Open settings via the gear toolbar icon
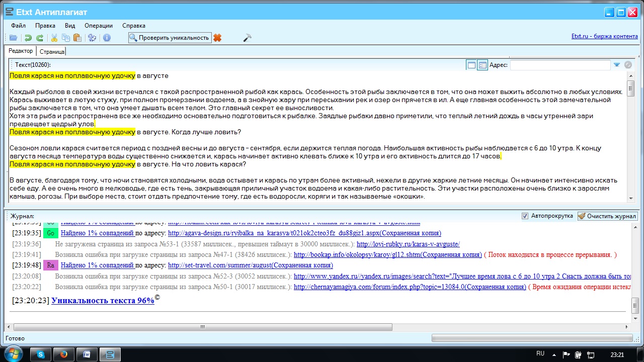Viewport: 644px width, 362px height. [x=92, y=38]
